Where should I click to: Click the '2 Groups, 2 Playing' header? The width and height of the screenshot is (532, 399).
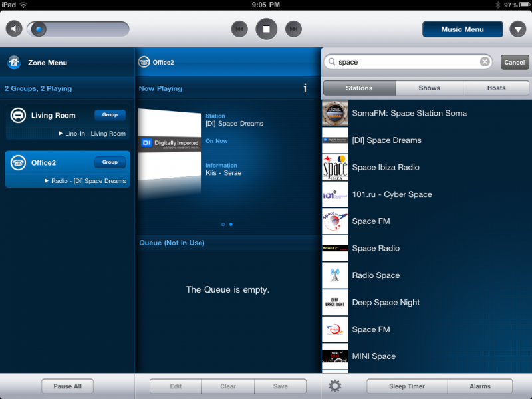pyautogui.click(x=39, y=88)
